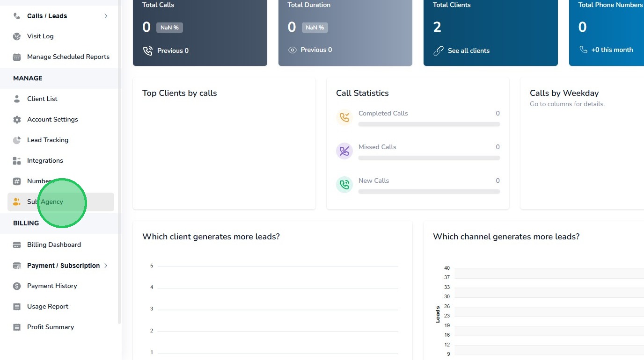The width and height of the screenshot is (644, 360).
Task: Open the Usage Report menu item
Action: click(x=48, y=307)
